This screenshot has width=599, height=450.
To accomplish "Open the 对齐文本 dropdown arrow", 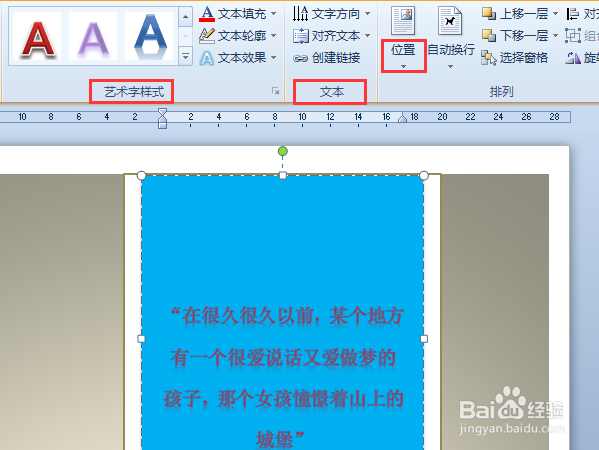I will [x=367, y=36].
